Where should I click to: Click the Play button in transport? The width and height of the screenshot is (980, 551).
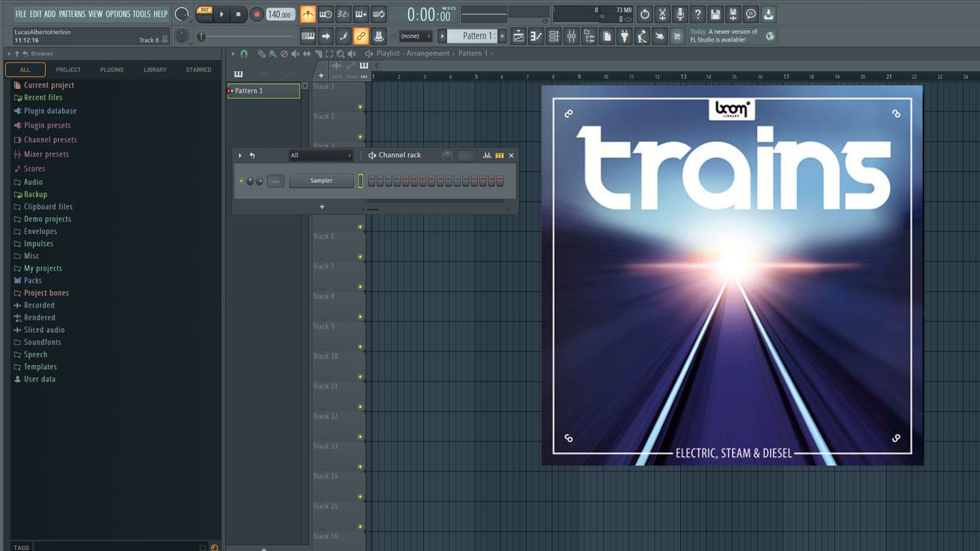coord(222,14)
